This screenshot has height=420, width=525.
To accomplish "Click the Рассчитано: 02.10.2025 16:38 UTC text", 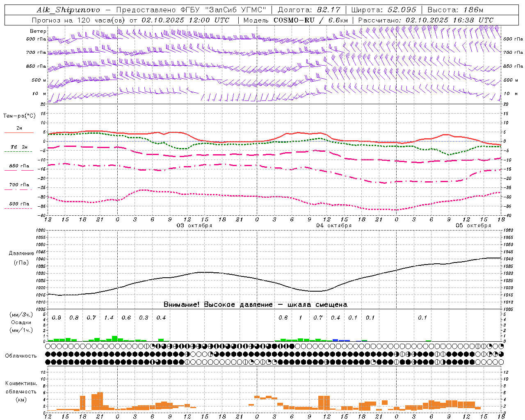I will click(426, 20).
